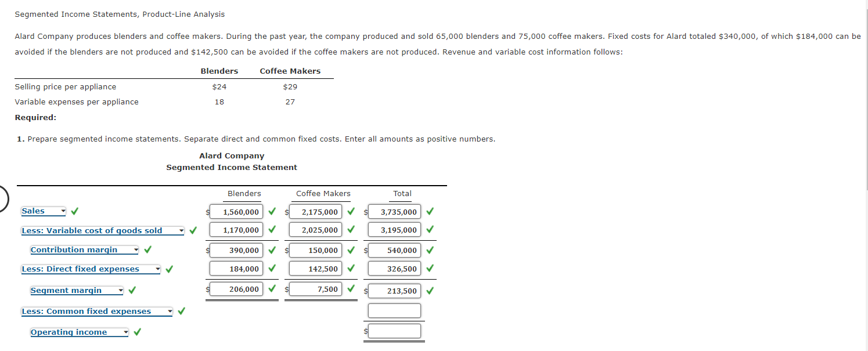Image resolution: width=868 pixels, height=351 pixels.
Task: Select the 'Segmented Income Statement' subtitle
Action: pos(232,167)
